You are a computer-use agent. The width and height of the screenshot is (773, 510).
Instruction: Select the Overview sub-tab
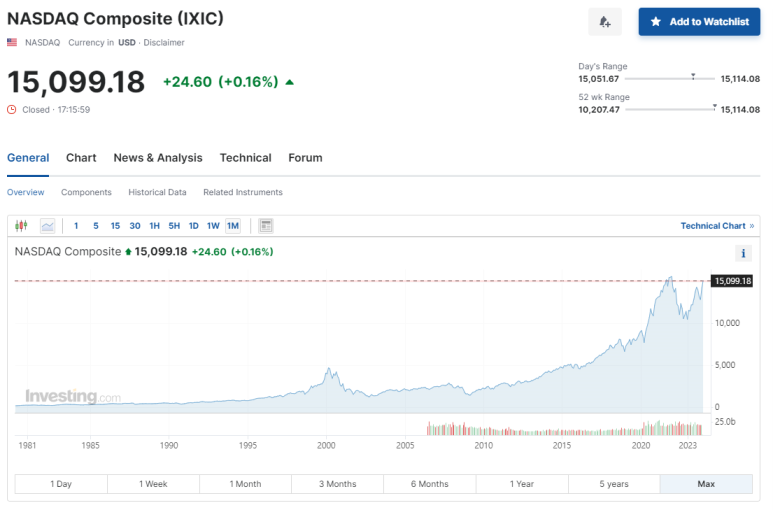point(26,192)
